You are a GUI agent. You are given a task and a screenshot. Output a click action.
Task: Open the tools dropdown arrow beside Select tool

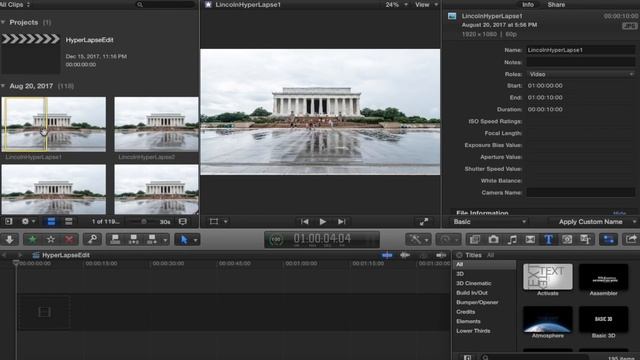[196, 240]
